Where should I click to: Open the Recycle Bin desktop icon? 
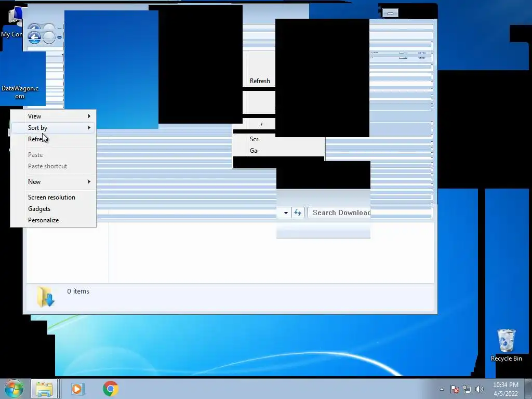[x=506, y=345]
